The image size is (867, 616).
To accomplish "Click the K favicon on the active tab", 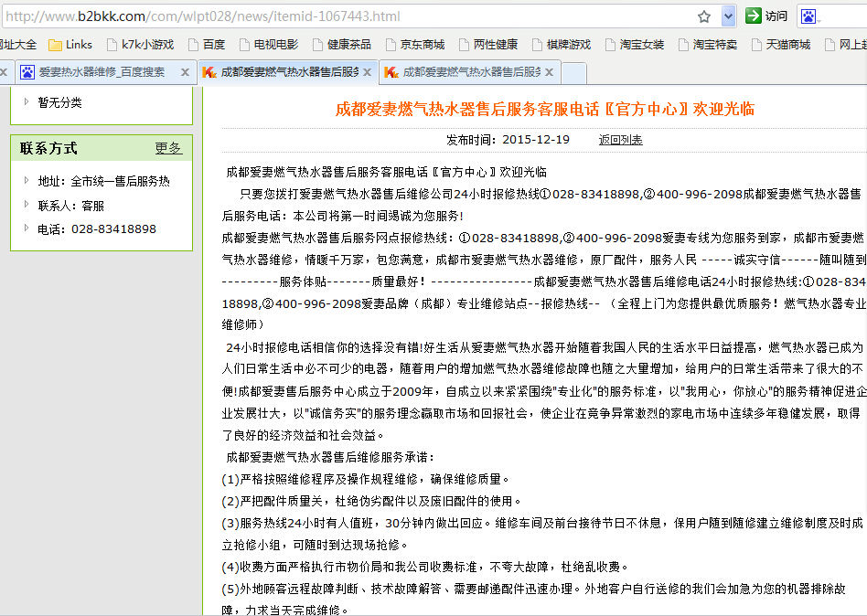I will coord(209,72).
